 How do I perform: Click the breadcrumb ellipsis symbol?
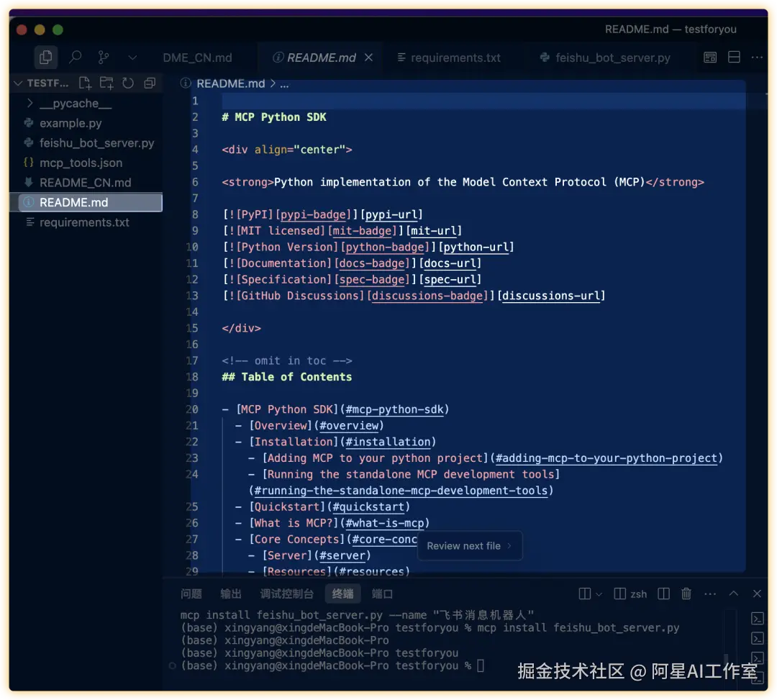pyautogui.click(x=284, y=84)
